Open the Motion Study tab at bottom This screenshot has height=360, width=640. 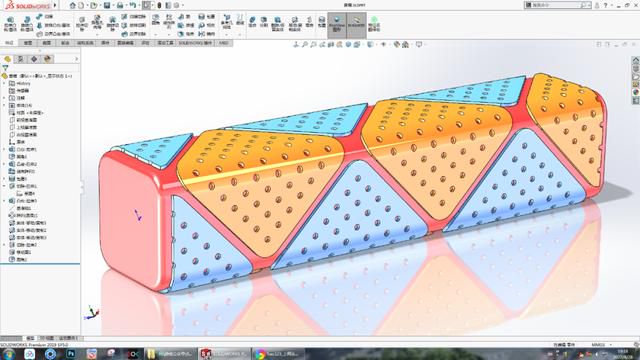68,338
